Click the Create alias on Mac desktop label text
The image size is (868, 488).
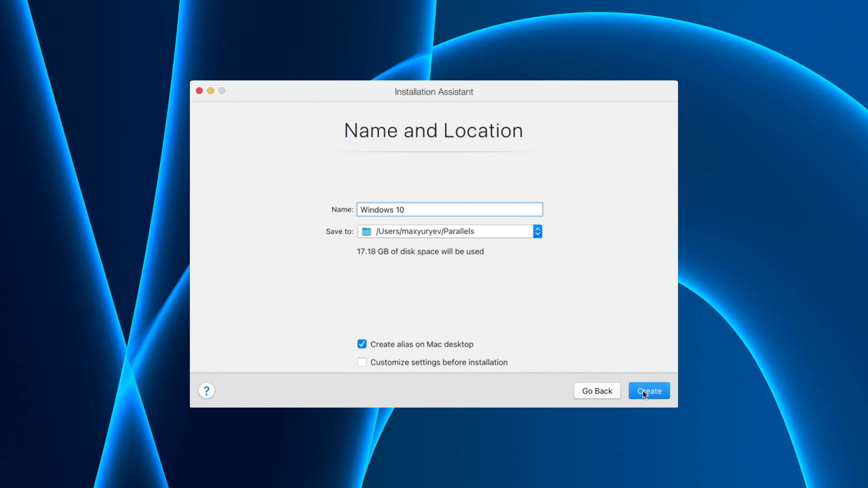(x=422, y=344)
